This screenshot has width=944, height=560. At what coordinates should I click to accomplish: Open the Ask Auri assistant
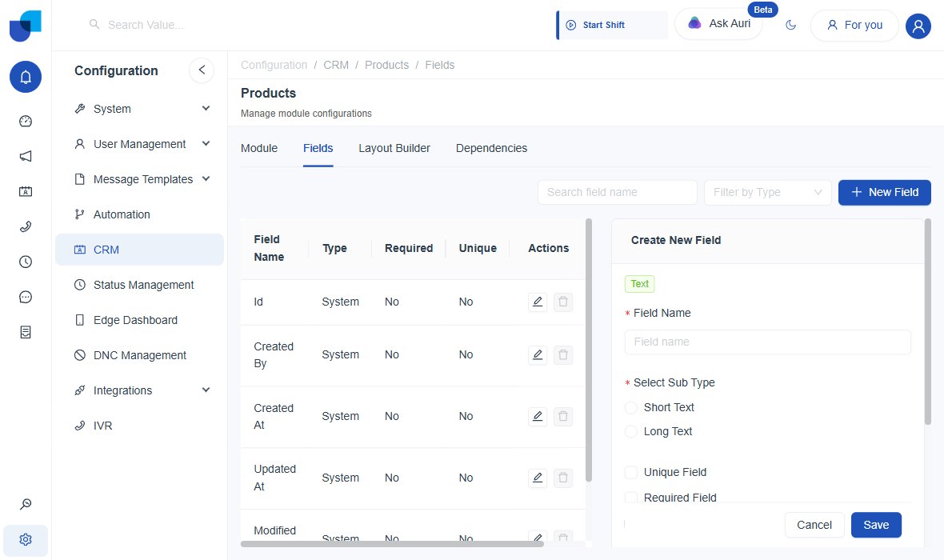coord(719,24)
